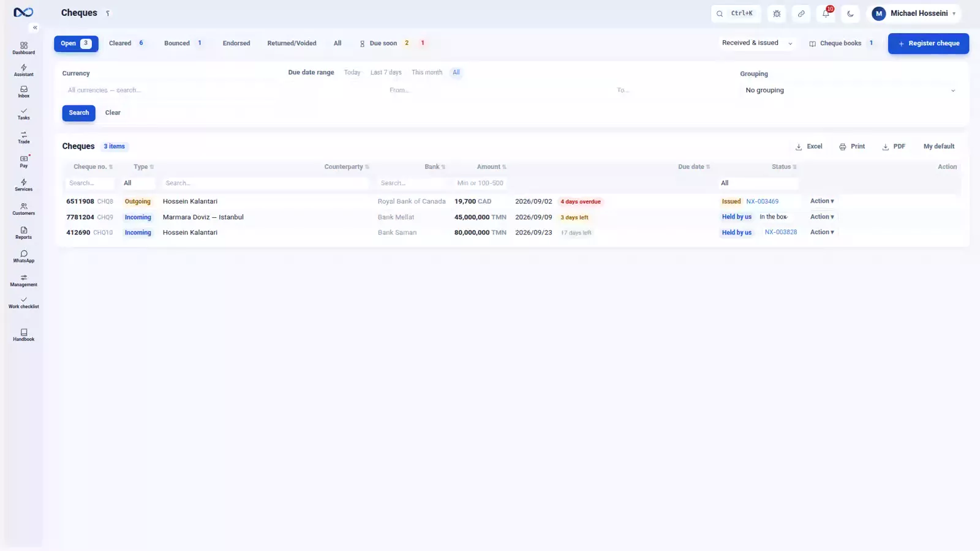Sort by the Cheque no. column
This screenshot has height=551, width=980.
[x=93, y=167]
